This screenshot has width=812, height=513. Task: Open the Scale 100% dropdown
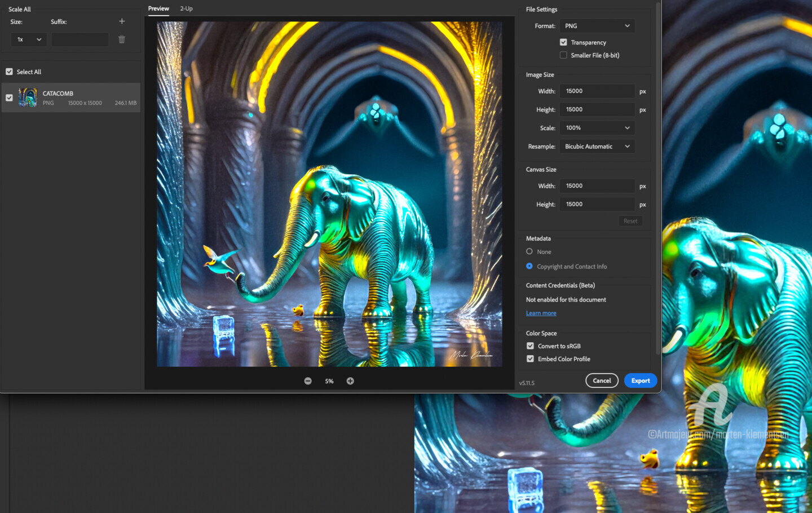pyautogui.click(x=597, y=128)
